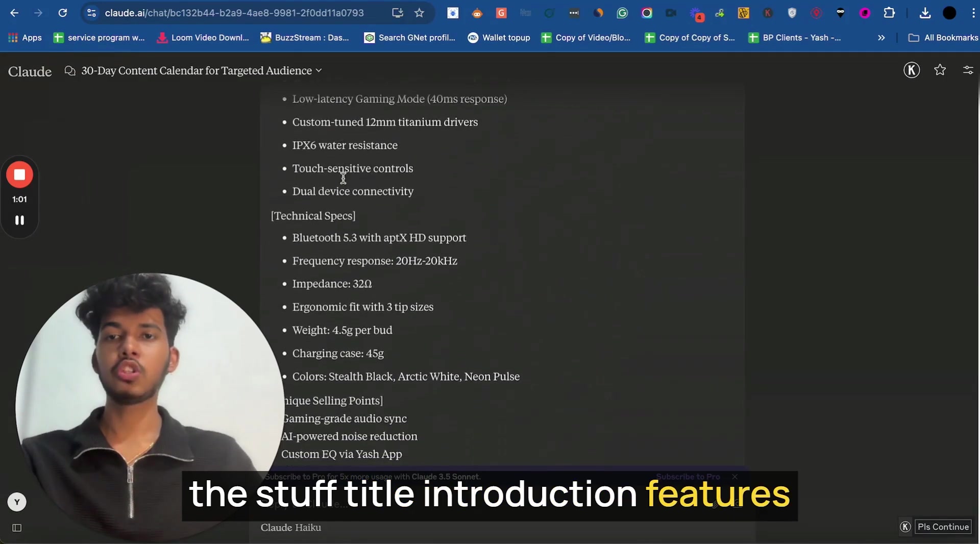Open the K user avatar at top right

pos(912,70)
